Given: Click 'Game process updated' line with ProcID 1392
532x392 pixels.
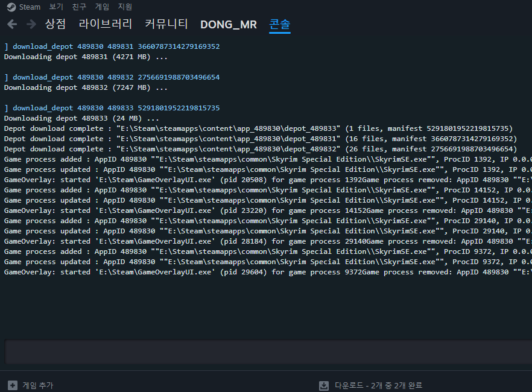Looking at the screenshot, I should coord(268,169).
